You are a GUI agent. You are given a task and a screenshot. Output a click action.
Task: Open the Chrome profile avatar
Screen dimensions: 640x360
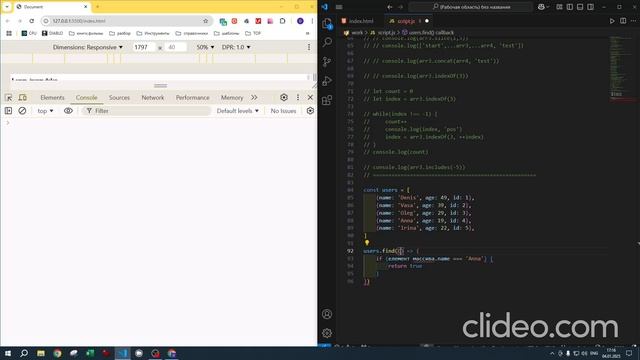pyautogui.click(x=300, y=21)
